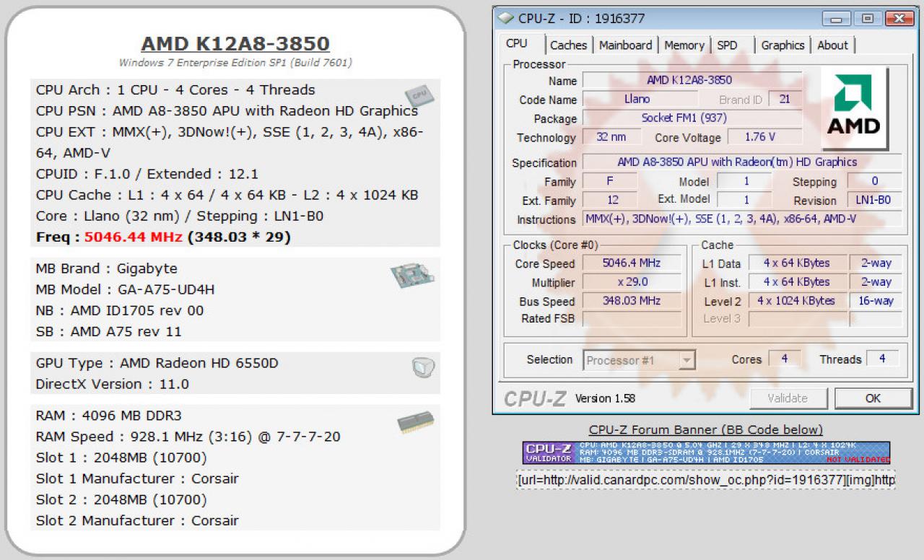
Task: Click the Package value Socket FM1 (937)
Action: click(692, 118)
